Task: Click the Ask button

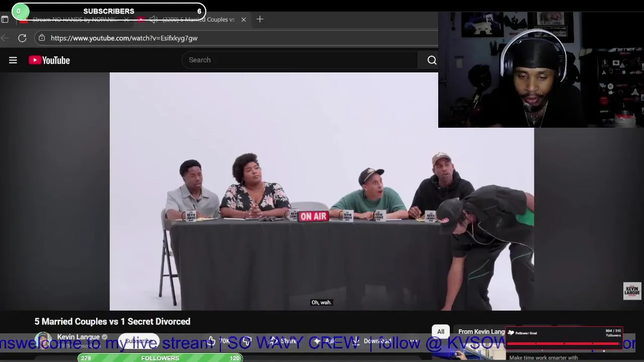Action: 325,341
